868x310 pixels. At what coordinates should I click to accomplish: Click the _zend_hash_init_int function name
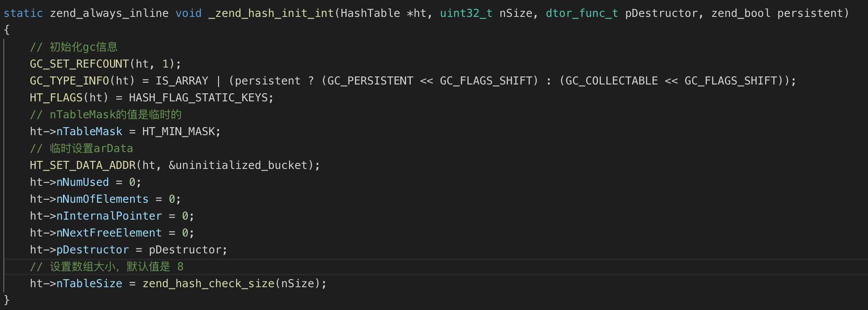[x=271, y=13]
